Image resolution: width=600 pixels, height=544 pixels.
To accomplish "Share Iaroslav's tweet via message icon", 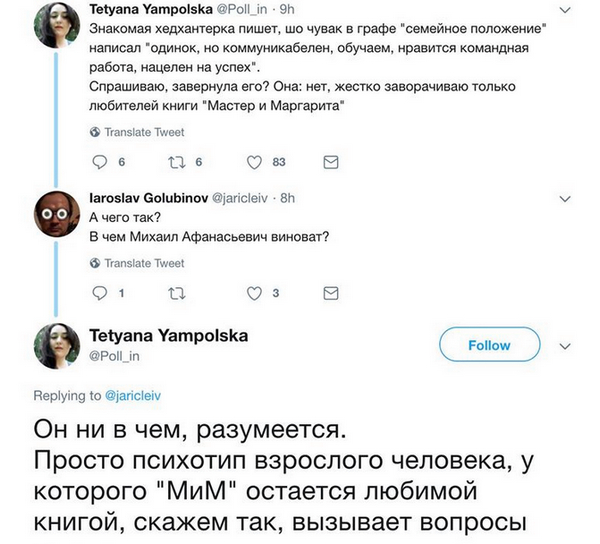I will pos(332,293).
